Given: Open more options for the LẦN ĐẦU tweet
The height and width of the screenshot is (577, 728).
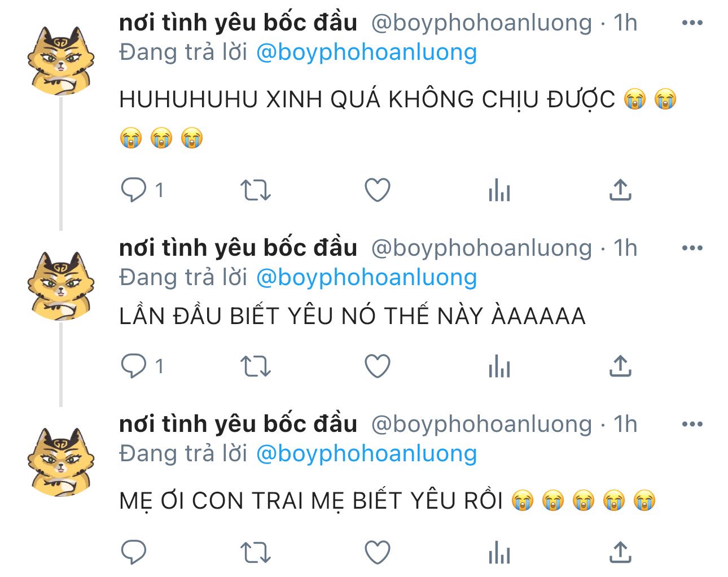Looking at the screenshot, I should (x=692, y=248).
